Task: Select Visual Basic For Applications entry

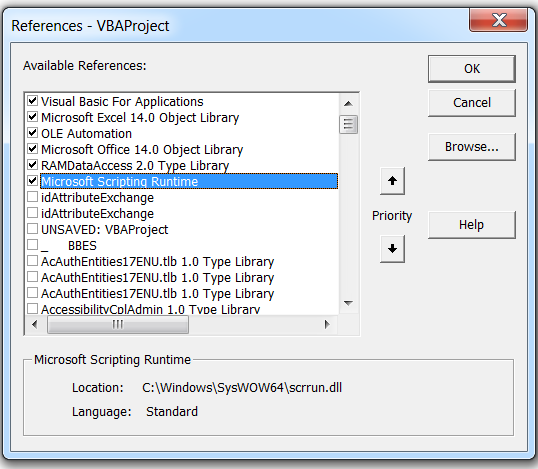Action: pos(122,102)
